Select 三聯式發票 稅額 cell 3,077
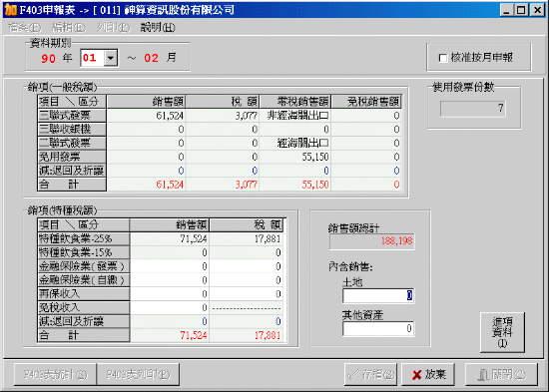Viewport: 549px width, 392px height. click(x=223, y=116)
